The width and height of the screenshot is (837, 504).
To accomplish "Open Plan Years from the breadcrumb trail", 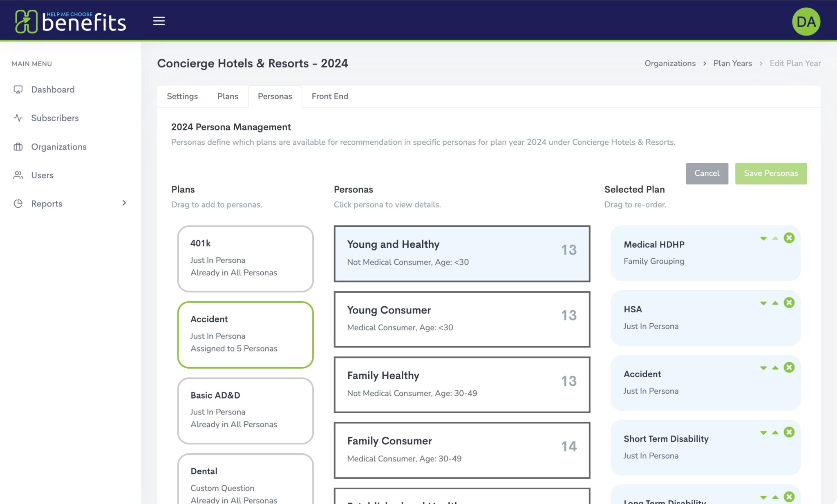I will [x=732, y=63].
